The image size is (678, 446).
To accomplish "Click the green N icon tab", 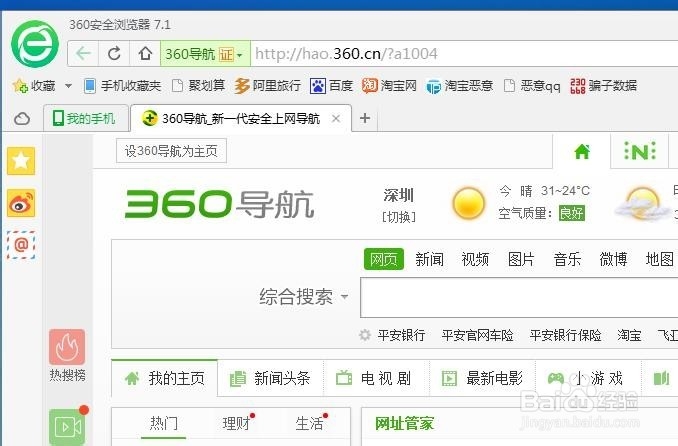I will pos(640,151).
